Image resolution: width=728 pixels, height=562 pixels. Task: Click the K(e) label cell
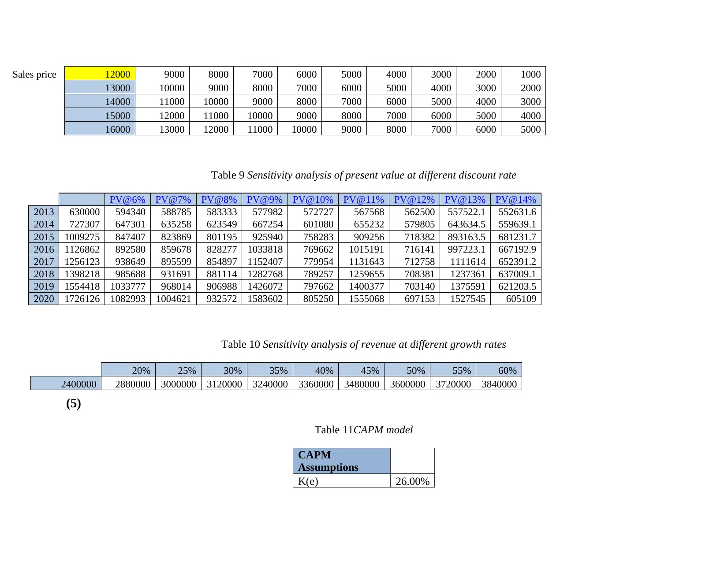pos(342,481)
